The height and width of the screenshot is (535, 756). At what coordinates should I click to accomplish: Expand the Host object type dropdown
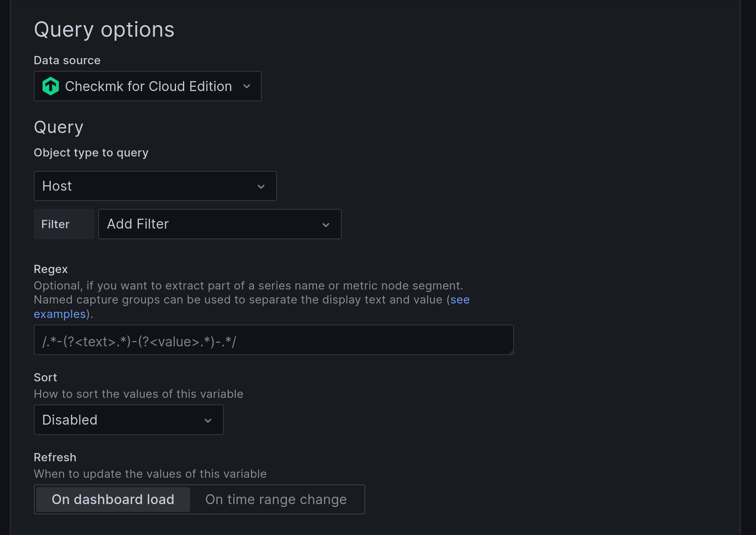(155, 186)
